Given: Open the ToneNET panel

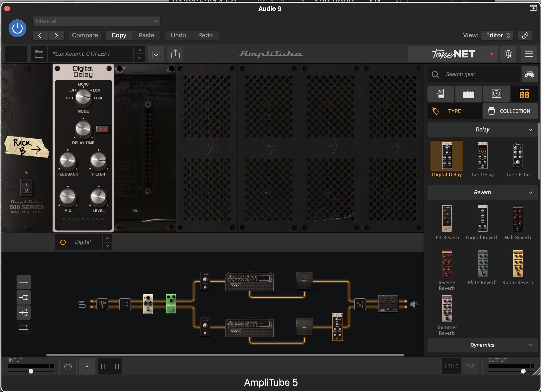Looking at the screenshot, I should coord(453,54).
